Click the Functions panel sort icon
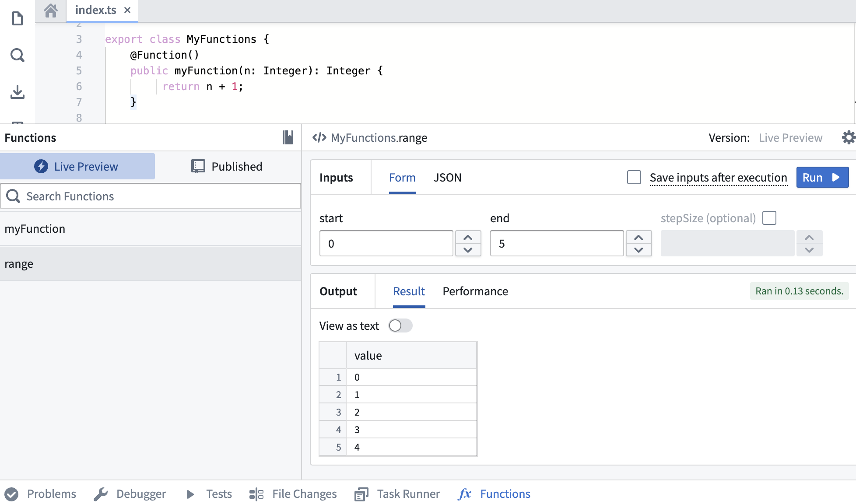Viewport: 856px width, 504px height. coord(288,137)
